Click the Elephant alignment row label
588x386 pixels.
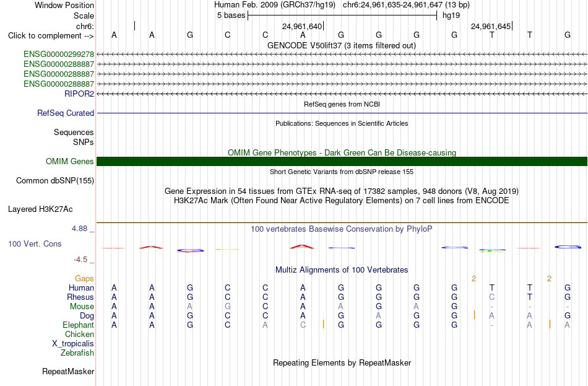click(79, 325)
